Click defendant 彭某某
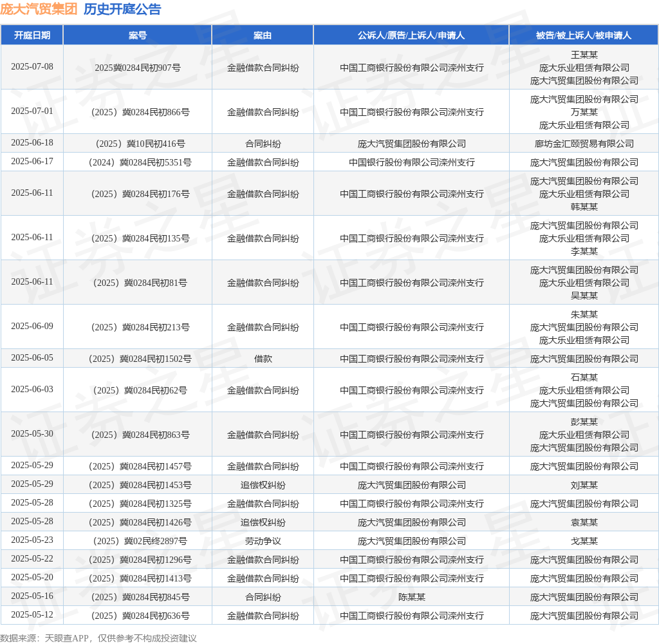Image resolution: width=659 pixels, height=644 pixels. pos(584,422)
